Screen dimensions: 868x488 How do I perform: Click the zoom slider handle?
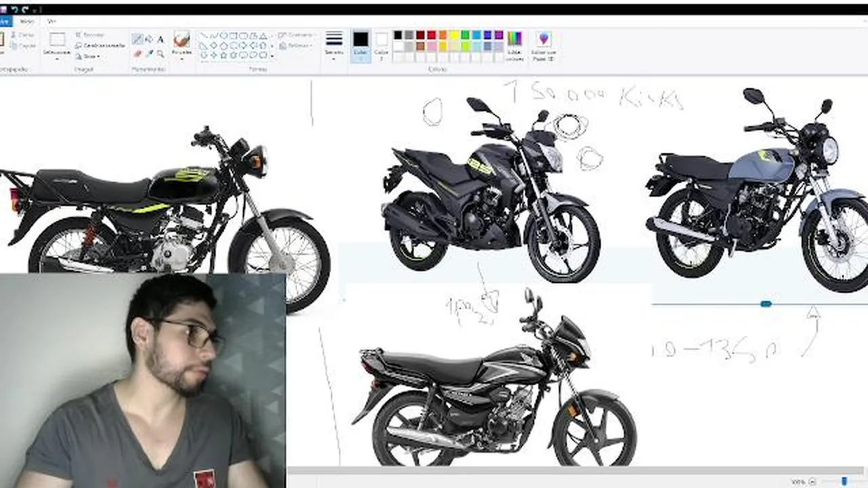844,481
